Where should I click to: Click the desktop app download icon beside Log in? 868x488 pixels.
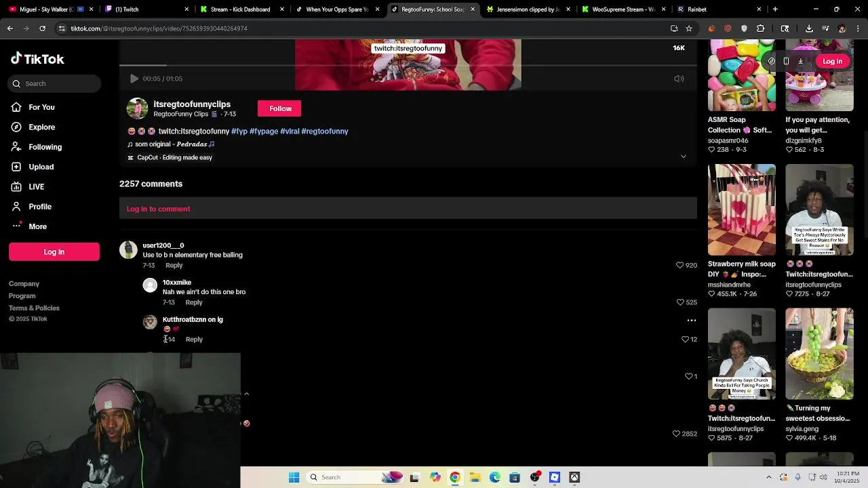pyautogui.click(x=800, y=61)
